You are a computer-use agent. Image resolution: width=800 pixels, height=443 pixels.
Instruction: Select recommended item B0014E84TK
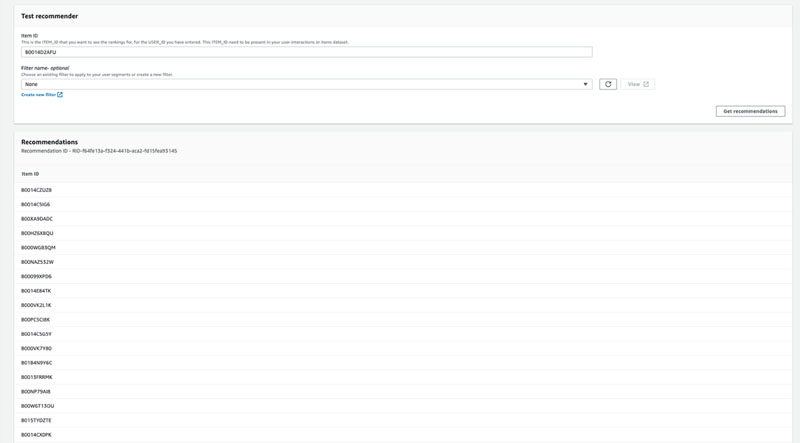click(36, 291)
